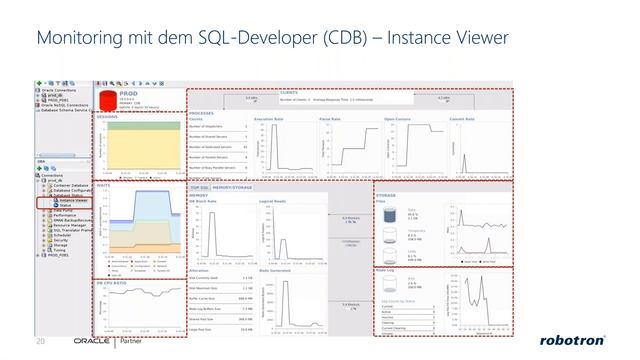This screenshot has width=640, height=360.
Task: Click the blue Status node icon
Action: (x=56, y=205)
